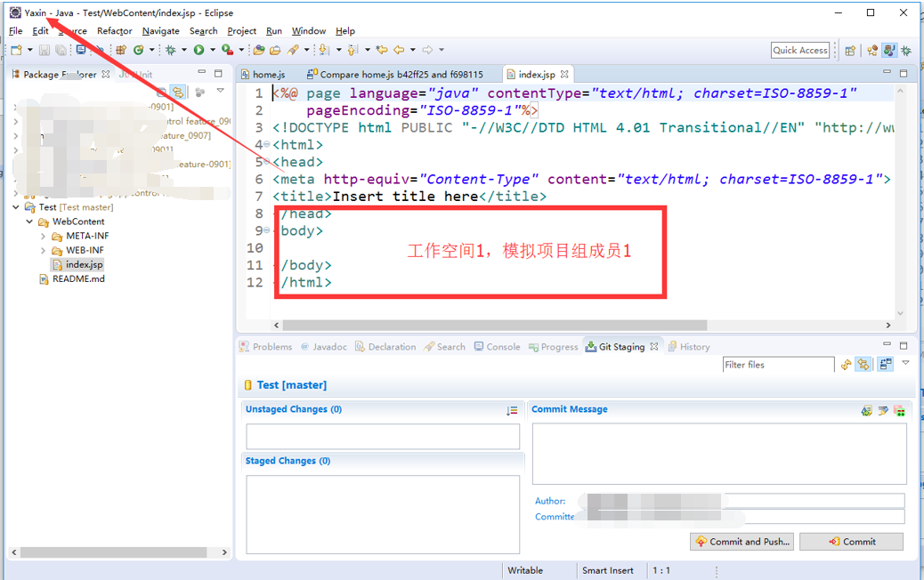
Task: Open the History view tab
Action: [x=689, y=347]
